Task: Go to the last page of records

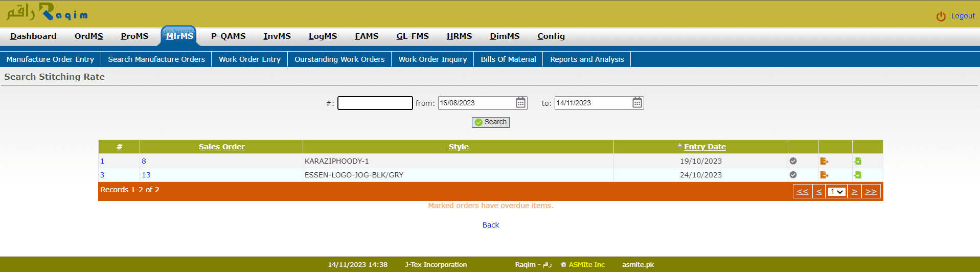Action: pos(871,192)
